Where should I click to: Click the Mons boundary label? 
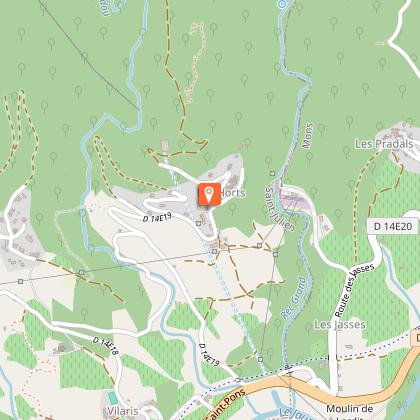click(x=307, y=135)
